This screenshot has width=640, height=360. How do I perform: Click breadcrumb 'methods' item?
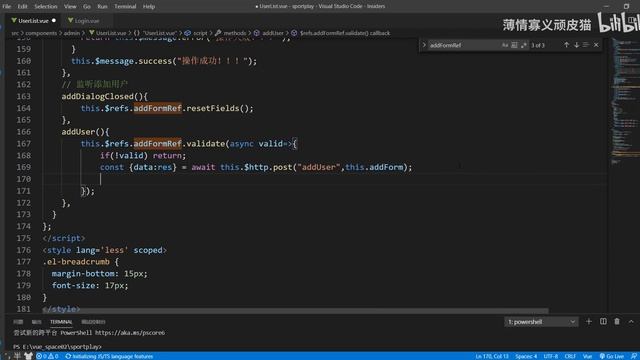231,33
